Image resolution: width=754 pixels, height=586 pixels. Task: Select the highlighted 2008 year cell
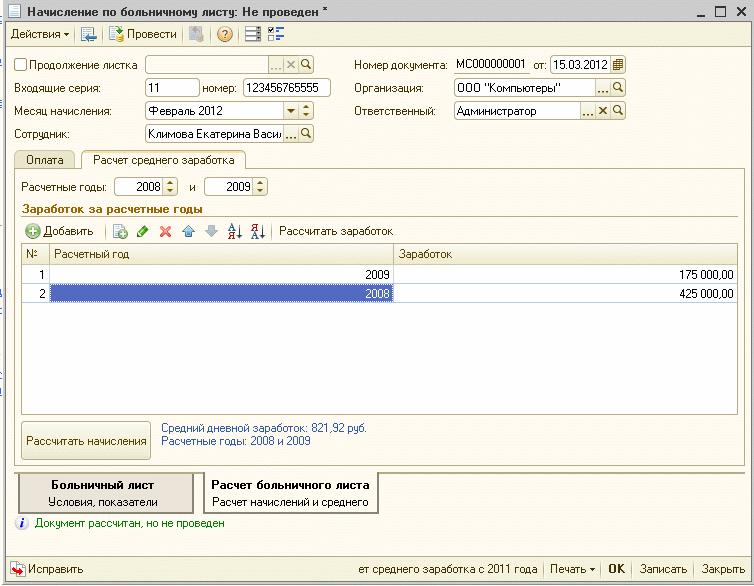click(x=221, y=293)
